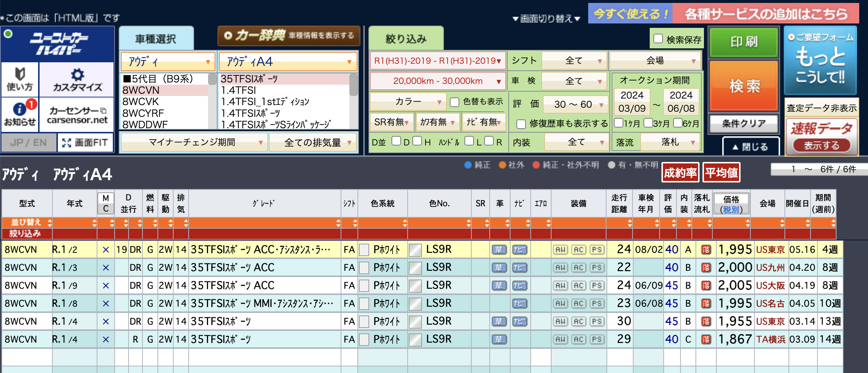Open カー辞典 vehicle info banner

coord(289,36)
